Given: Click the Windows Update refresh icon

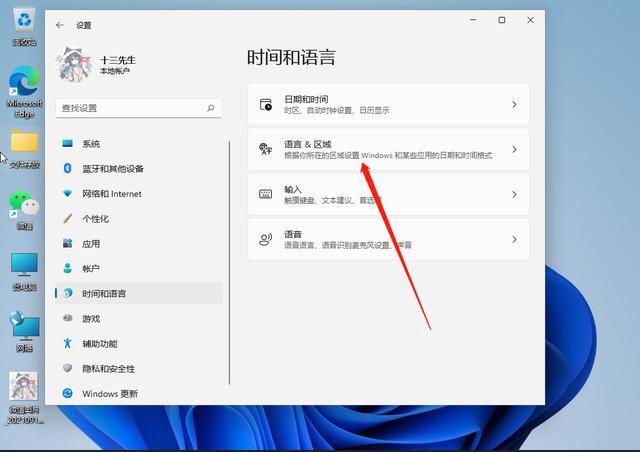Looking at the screenshot, I should 68,393.
